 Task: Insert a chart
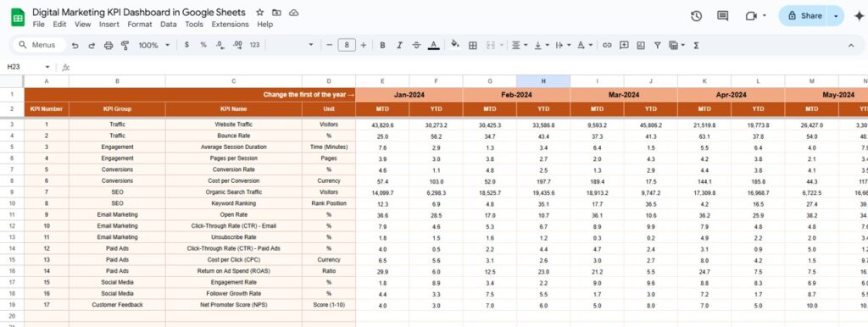(641, 46)
